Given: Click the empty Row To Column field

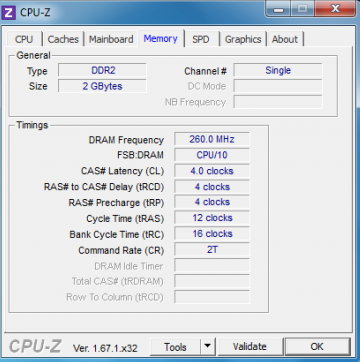Looking at the screenshot, I should click(x=212, y=297).
